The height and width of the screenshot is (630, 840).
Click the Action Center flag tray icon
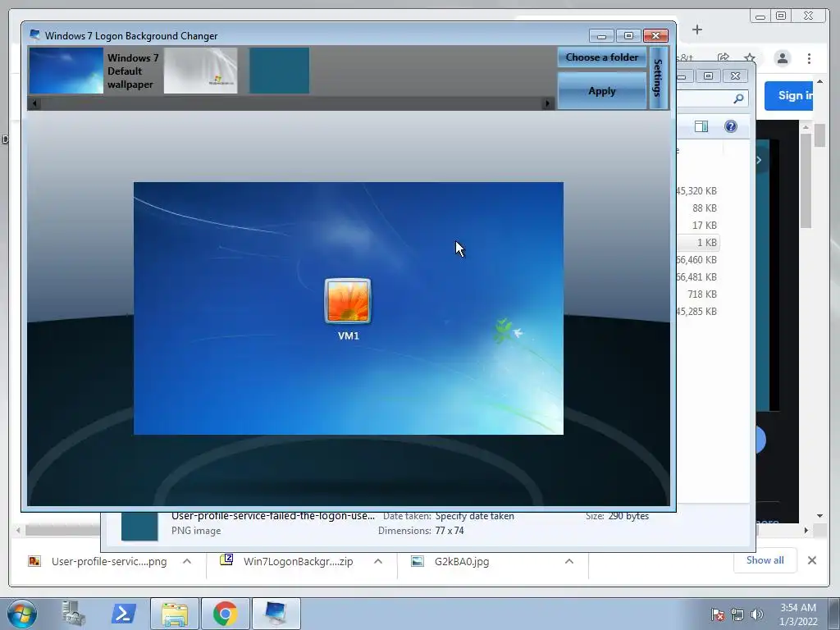[x=717, y=614]
